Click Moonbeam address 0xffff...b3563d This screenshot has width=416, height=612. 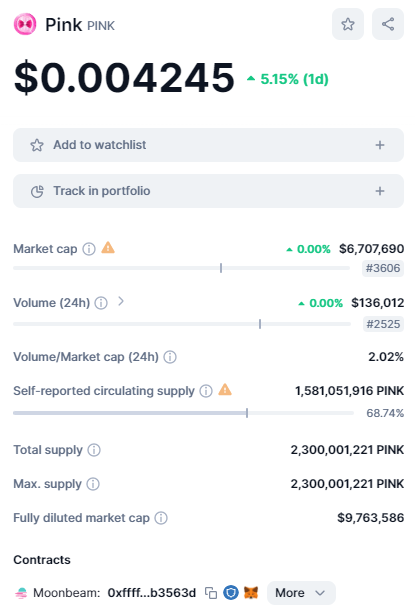(x=152, y=593)
